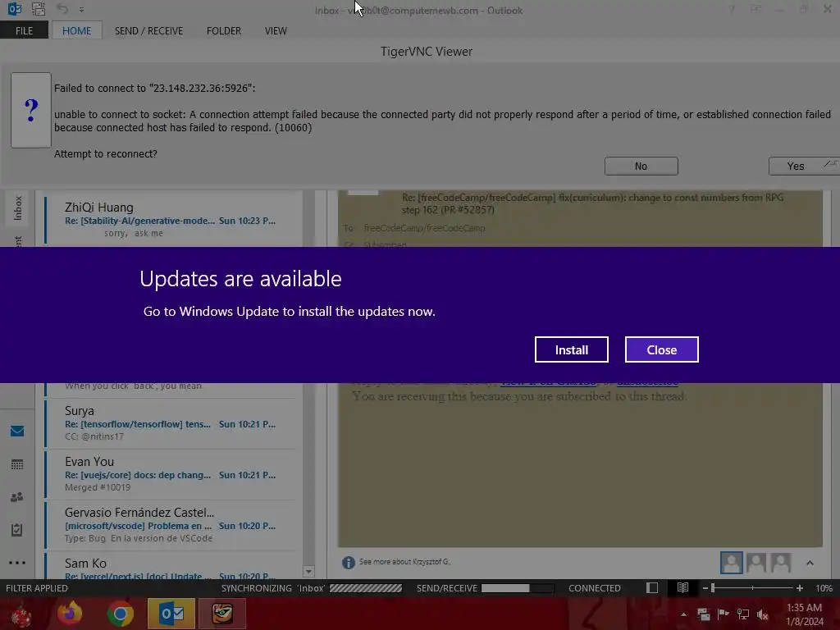The width and height of the screenshot is (840, 630).
Task: Click the zoom slider handle in the status bar
Action: point(713,588)
